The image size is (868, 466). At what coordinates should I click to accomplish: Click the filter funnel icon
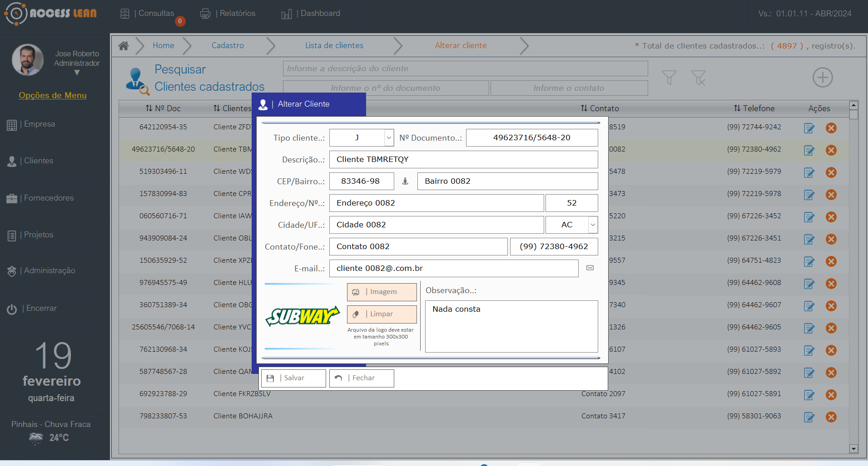click(x=669, y=78)
